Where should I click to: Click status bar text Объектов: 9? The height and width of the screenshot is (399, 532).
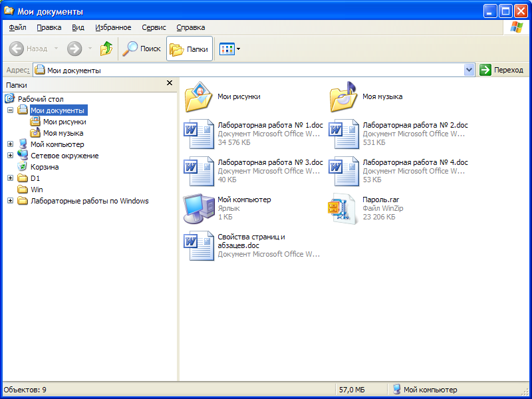pyautogui.click(x=25, y=390)
